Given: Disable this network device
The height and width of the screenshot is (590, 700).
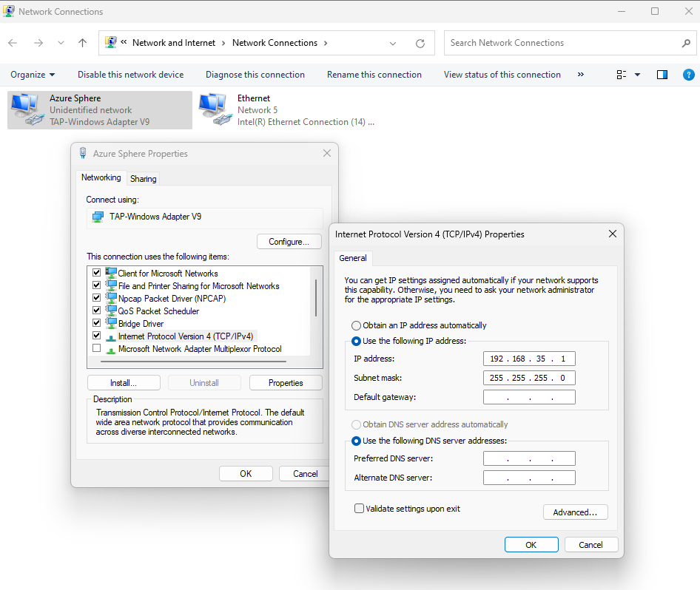Looking at the screenshot, I should point(130,75).
